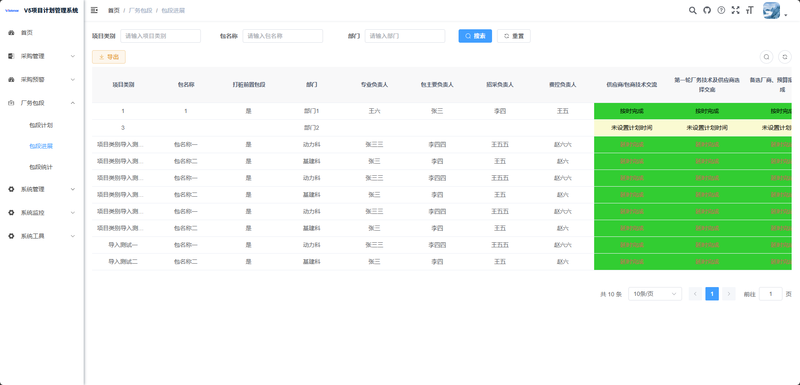Go to 首页 in the sidebar

coord(27,33)
